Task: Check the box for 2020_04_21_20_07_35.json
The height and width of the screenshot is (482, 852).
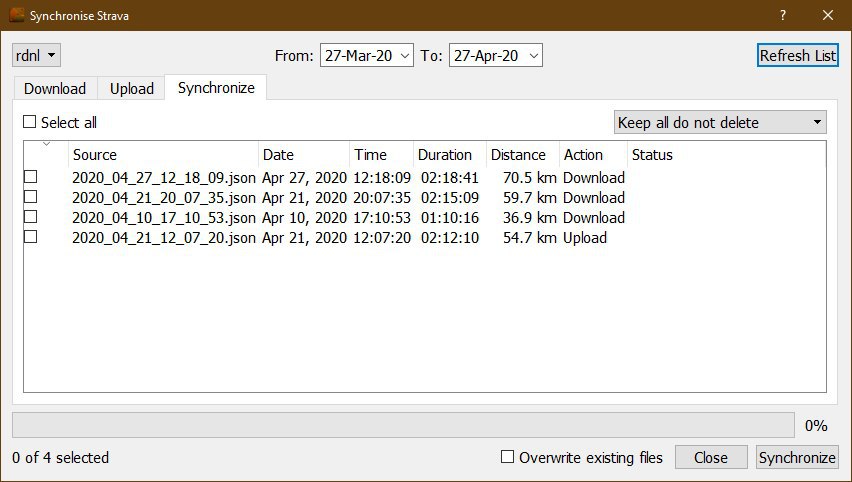Action: pos(30,197)
